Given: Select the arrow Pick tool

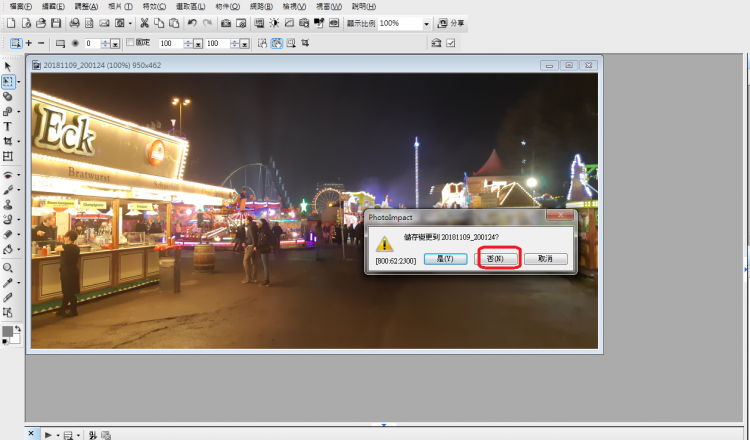Looking at the screenshot, I should 8,67.
